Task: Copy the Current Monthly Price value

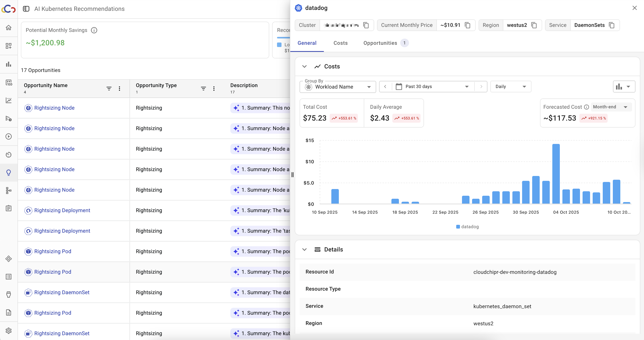Action: (467, 25)
